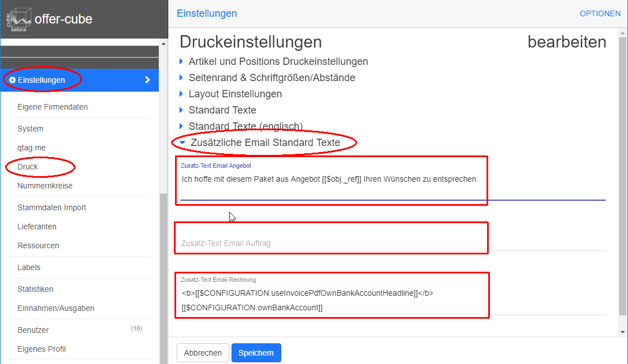This screenshot has width=628, height=364.
Task: Click the Abbrechen button
Action: pyautogui.click(x=202, y=353)
